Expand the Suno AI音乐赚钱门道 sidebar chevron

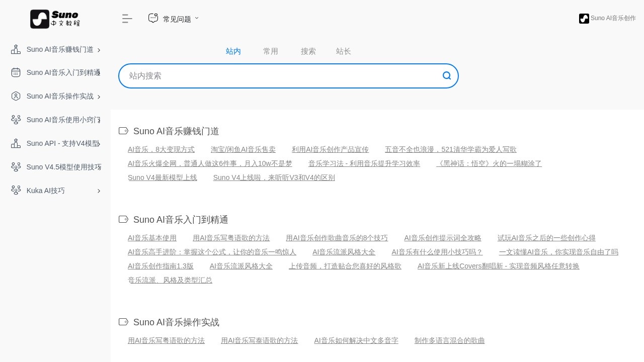click(x=99, y=50)
